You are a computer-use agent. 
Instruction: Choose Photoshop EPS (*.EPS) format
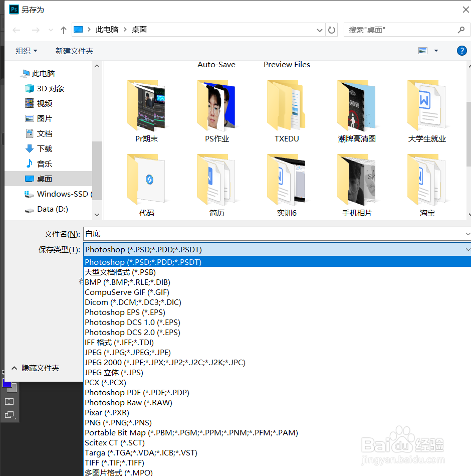(x=277, y=312)
